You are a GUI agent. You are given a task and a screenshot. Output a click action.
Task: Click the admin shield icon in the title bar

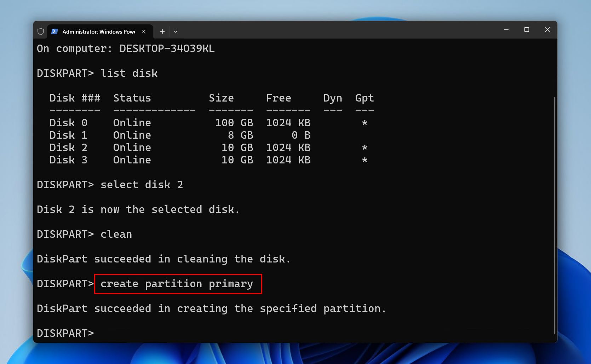[40, 31]
